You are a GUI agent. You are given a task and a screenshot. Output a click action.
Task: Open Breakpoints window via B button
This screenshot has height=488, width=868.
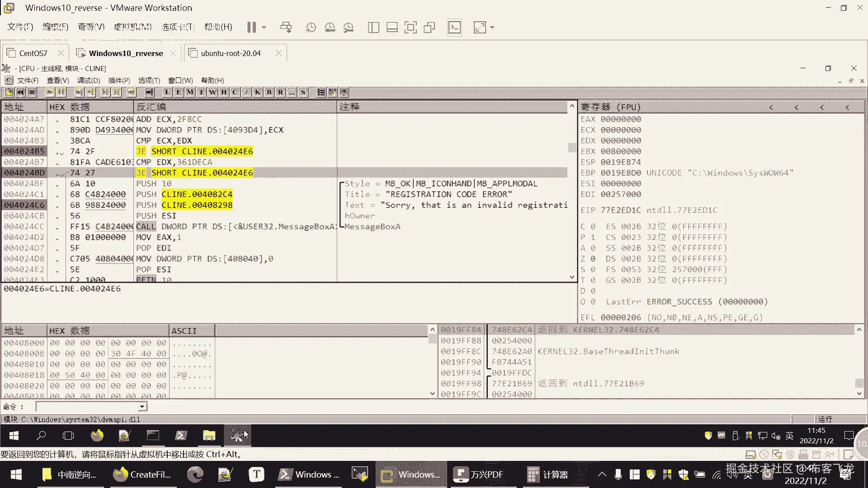[269, 92]
